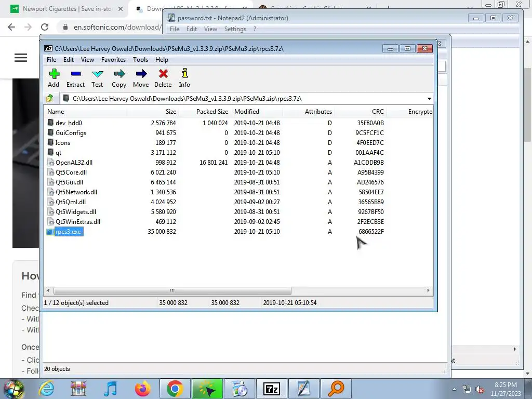532x399 pixels.
Task: Run Test on the archive
Action: 97,78
